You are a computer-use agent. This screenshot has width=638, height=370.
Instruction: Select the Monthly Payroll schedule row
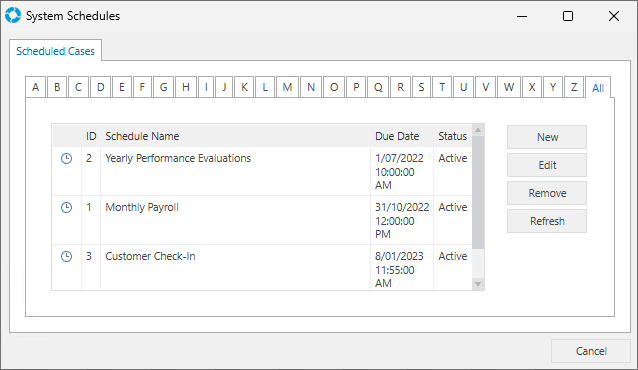pyautogui.click(x=262, y=220)
